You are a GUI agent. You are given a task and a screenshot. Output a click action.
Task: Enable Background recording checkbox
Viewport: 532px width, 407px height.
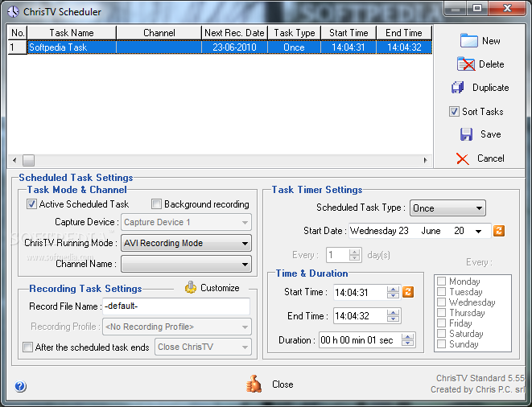156,204
